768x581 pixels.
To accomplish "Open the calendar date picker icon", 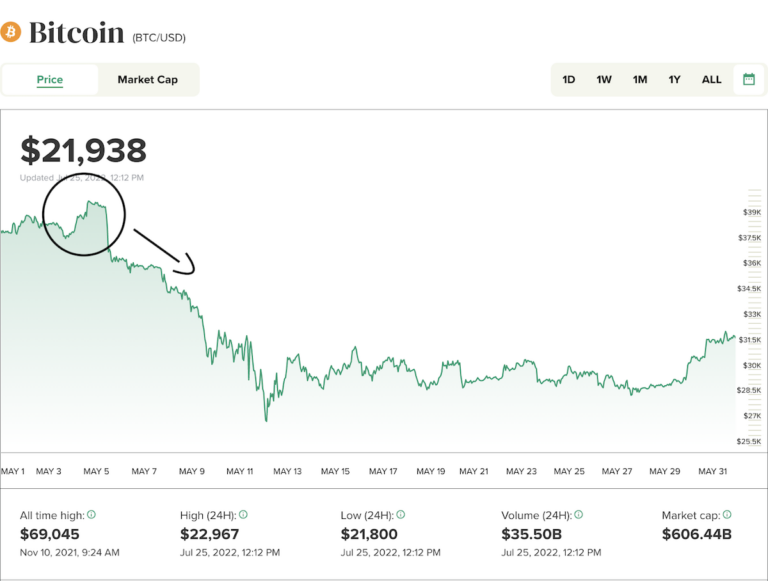I will pos(748,79).
